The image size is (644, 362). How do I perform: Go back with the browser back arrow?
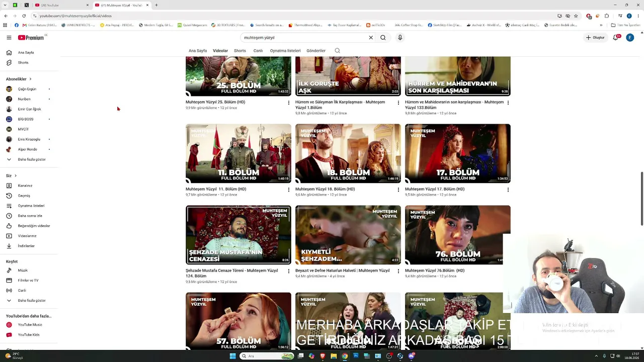(x=6, y=16)
